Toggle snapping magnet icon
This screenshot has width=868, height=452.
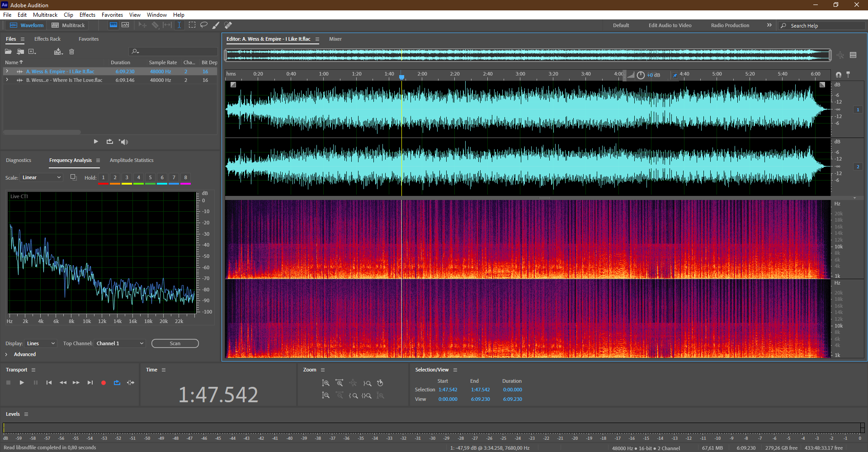point(839,75)
